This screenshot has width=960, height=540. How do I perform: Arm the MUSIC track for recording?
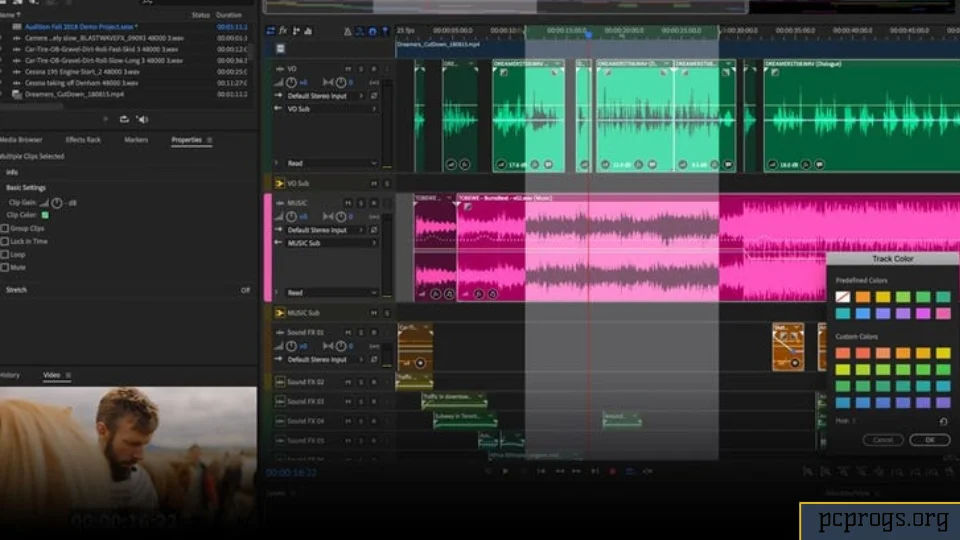point(373,203)
